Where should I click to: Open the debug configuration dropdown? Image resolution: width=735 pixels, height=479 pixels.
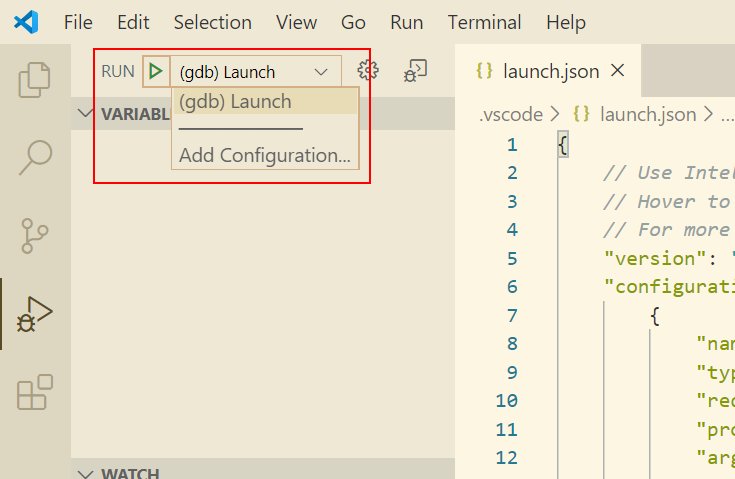[x=255, y=71]
